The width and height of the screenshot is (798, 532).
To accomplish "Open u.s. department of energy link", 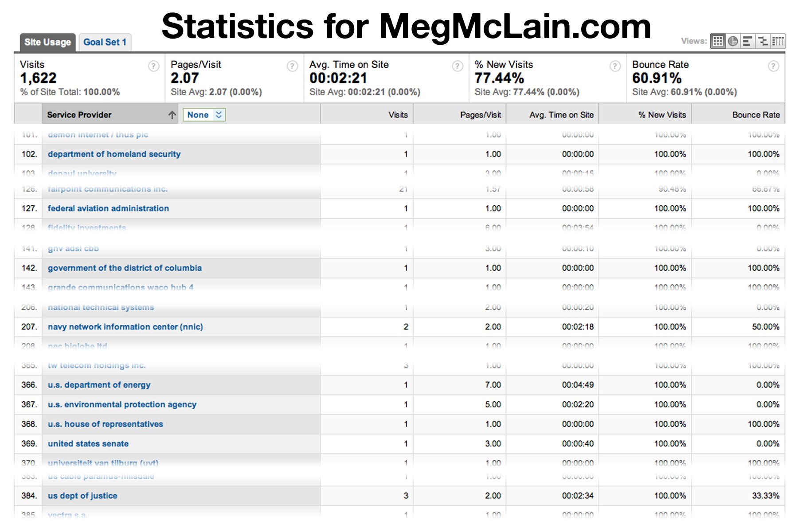I will pyautogui.click(x=99, y=385).
